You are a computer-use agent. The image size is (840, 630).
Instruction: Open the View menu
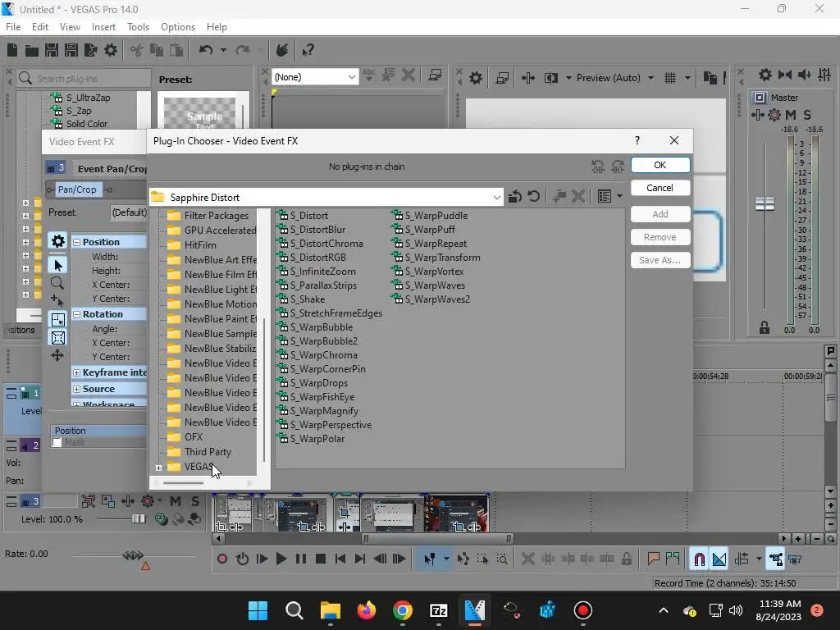[70, 27]
